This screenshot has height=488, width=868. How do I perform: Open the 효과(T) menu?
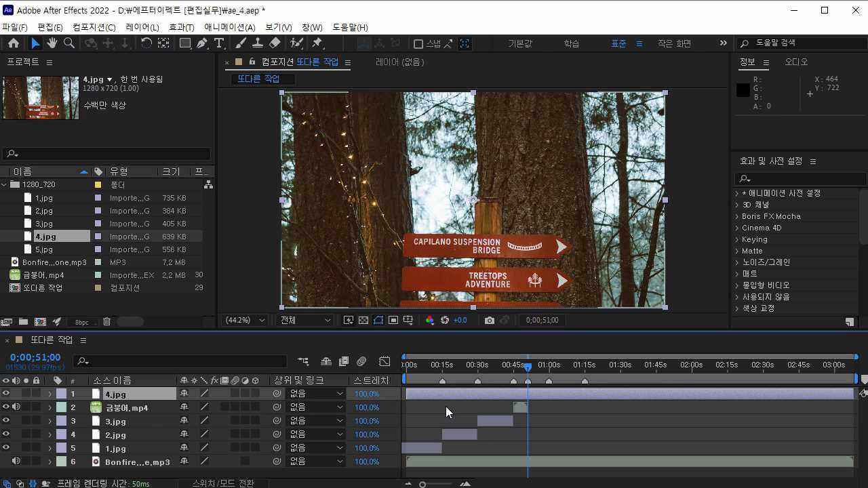[182, 27]
